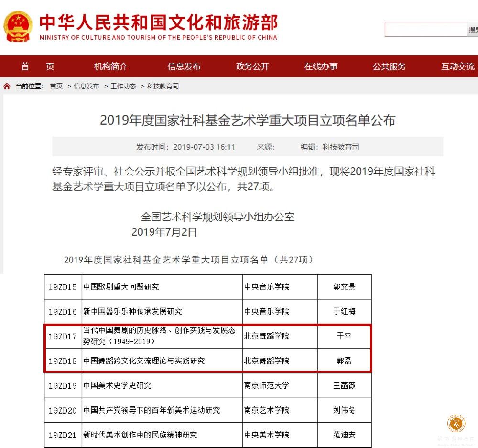Open the 政务公开 navigation item
Screen dimensions: 478x448
point(252,66)
